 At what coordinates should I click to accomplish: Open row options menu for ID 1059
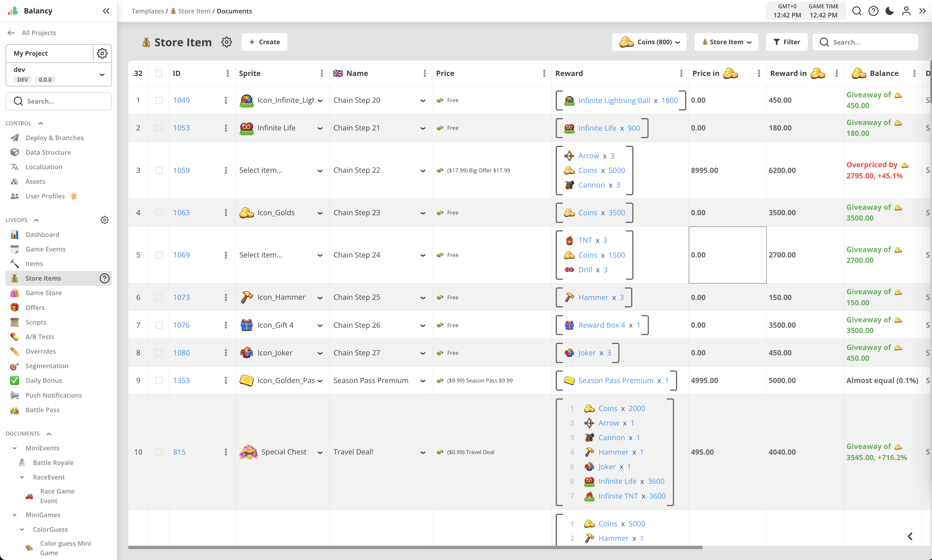(x=226, y=171)
